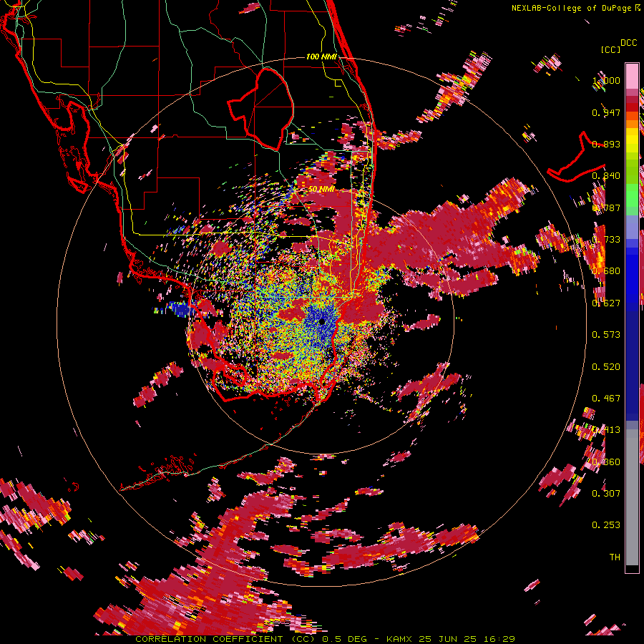Select the 0.520 color scale value
Image resolution: width=644 pixels, height=644 pixels.
[x=606, y=366]
